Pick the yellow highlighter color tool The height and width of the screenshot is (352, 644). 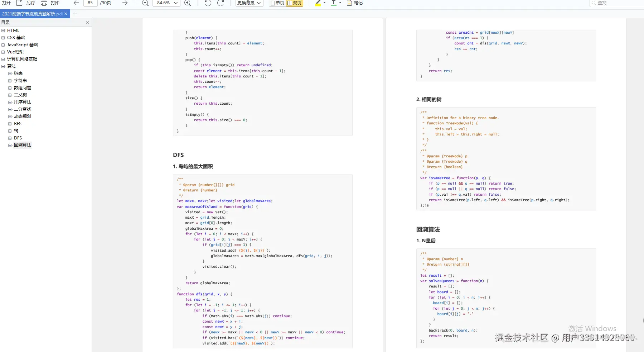point(318,3)
